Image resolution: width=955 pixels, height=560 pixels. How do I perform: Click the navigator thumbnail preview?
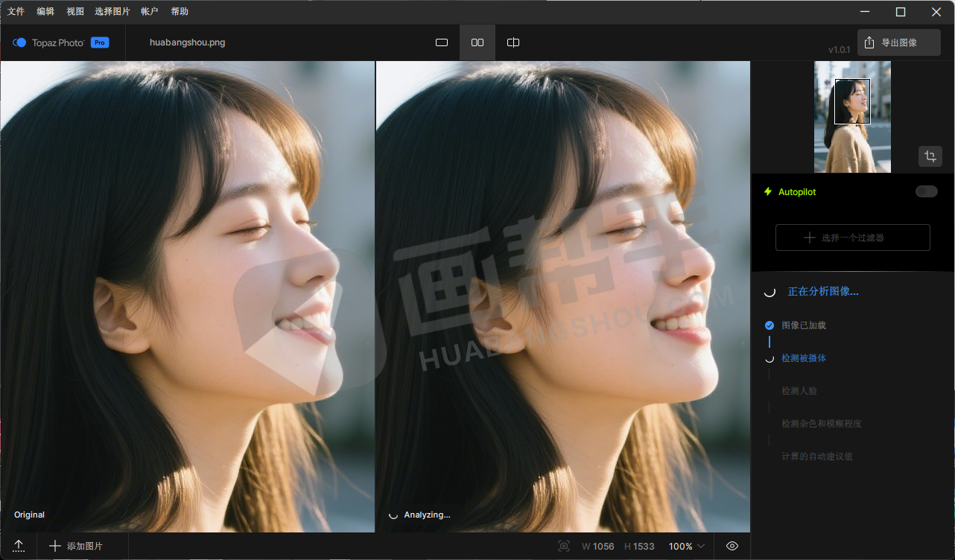(852, 117)
